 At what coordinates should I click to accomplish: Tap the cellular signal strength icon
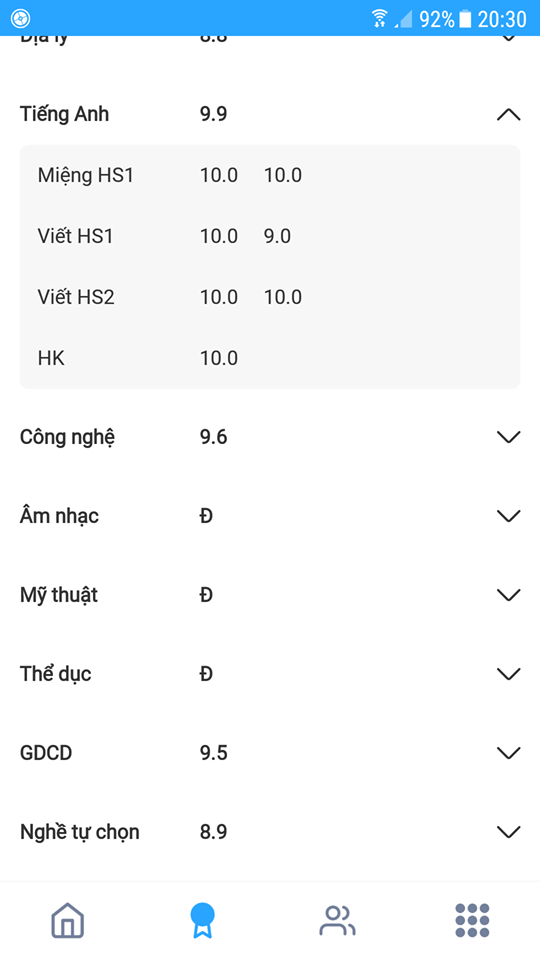403,18
